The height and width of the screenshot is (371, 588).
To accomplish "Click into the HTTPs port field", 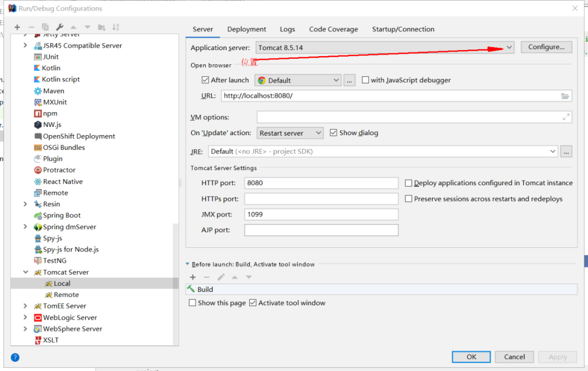I will click(321, 199).
